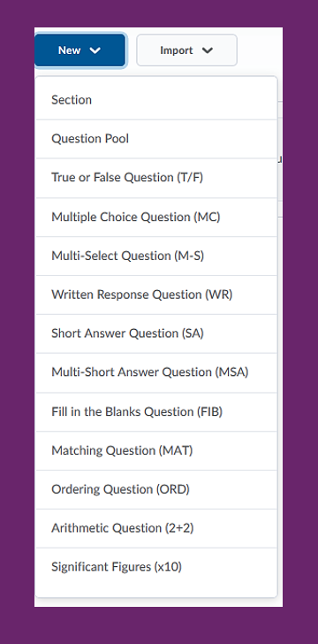This screenshot has width=318, height=644.
Task: Click the chevron icon on Import button
Action: (x=208, y=50)
